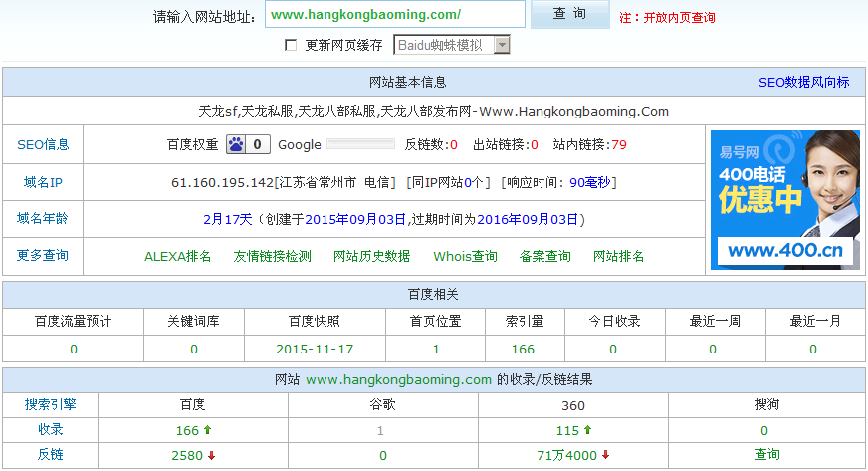868x471 pixels.
Task: Click the 搜狗 column header
Action: (x=767, y=404)
